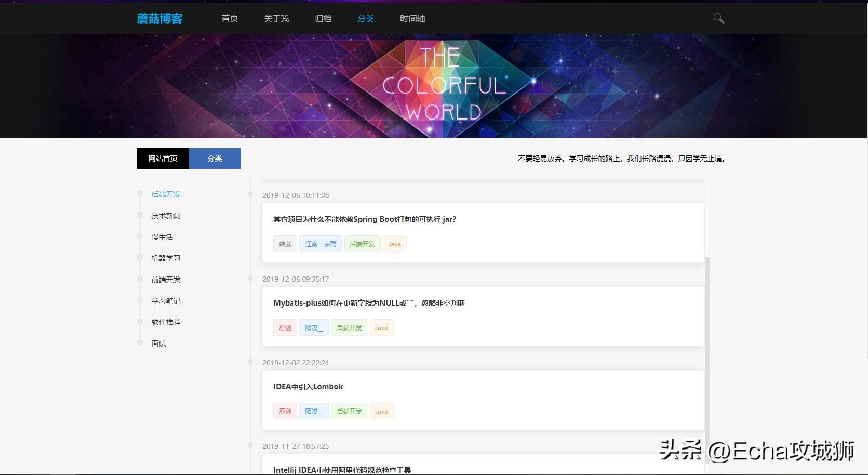Click the 蘑菇博客 site logo
This screenshot has width=868, height=475.
(159, 18)
